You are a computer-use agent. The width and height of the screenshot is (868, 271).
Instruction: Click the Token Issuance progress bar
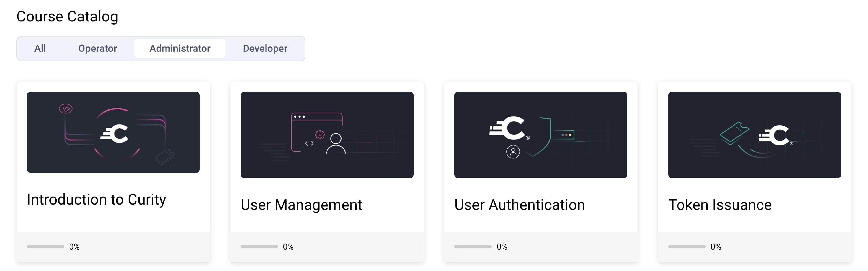tap(686, 247)
